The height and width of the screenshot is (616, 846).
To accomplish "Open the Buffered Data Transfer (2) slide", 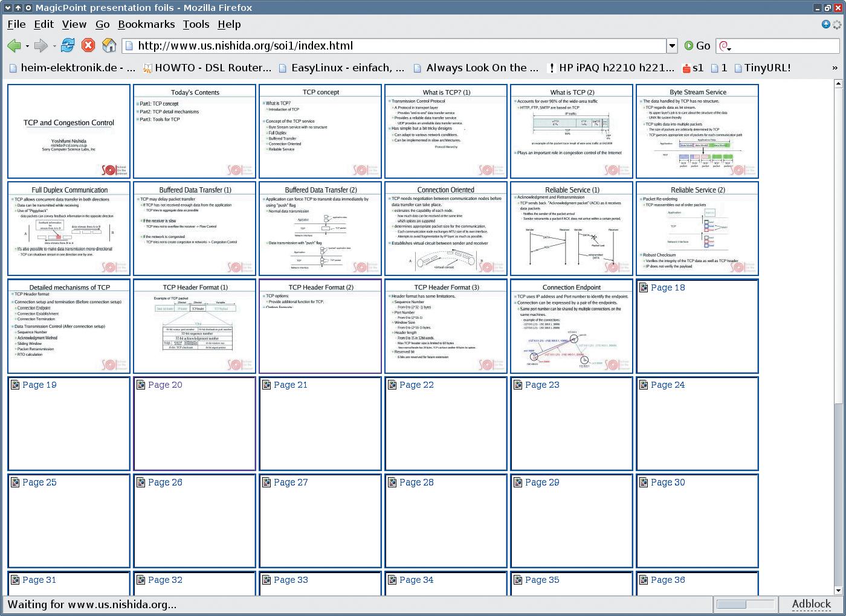I will [320, 229].
